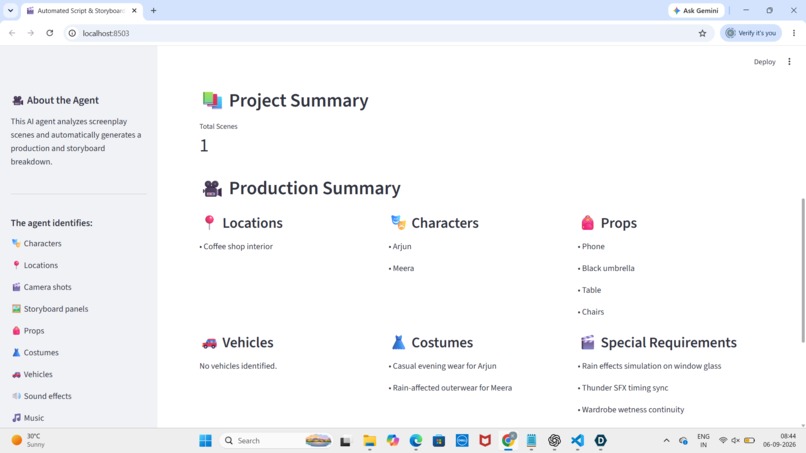Click sidebar Locations pin icon

(x=16, y=265)
